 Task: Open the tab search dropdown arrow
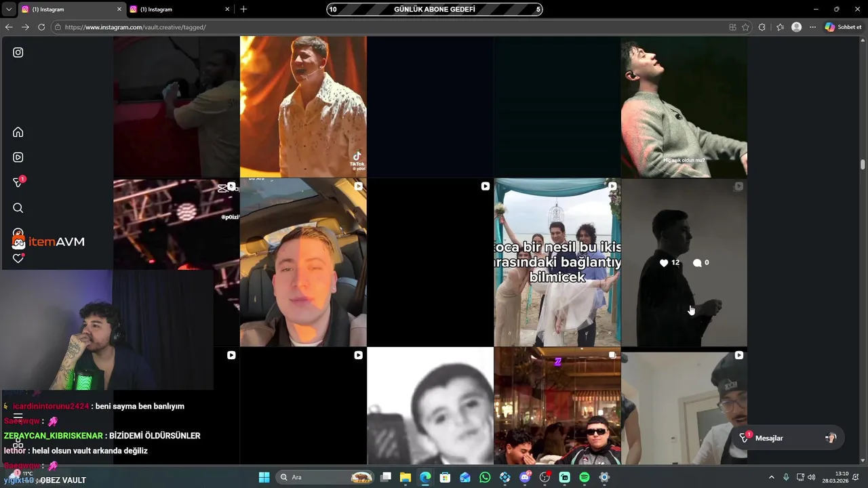click(8, 9)
